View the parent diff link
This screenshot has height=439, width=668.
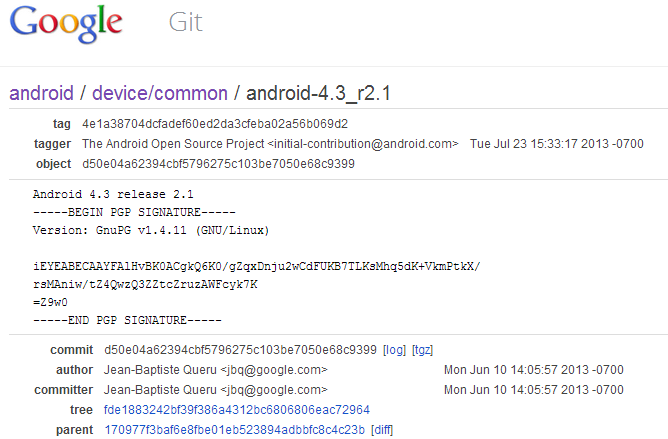[382, 430]
